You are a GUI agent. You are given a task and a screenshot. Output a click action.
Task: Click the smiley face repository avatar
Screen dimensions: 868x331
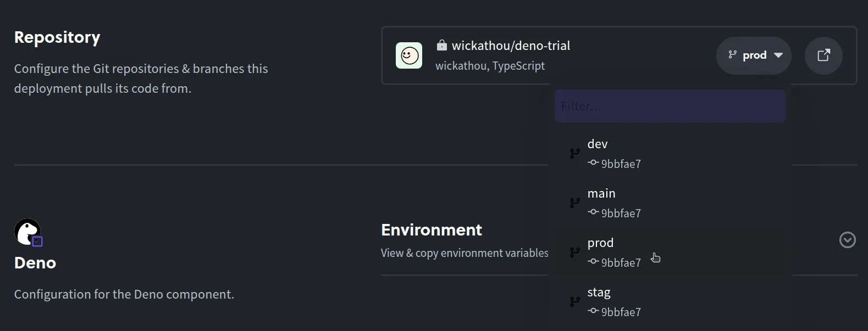click(x=409, y=55)
